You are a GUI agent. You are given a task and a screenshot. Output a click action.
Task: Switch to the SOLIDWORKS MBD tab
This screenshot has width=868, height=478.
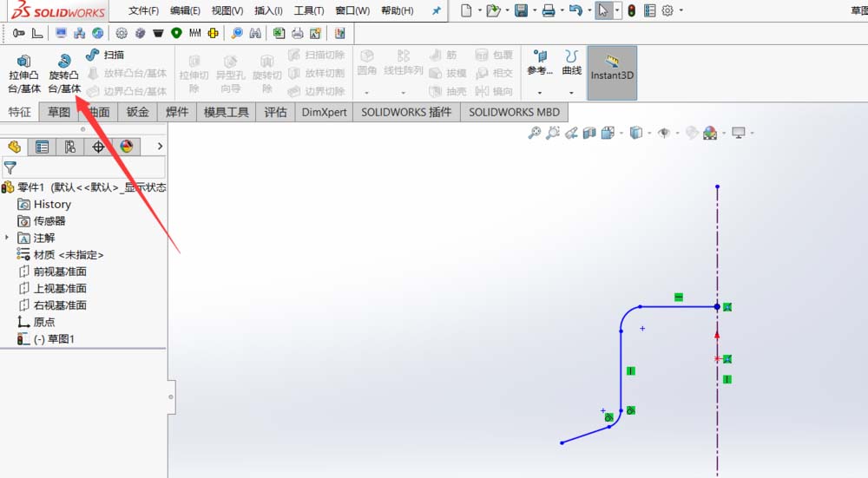[514, 112]
